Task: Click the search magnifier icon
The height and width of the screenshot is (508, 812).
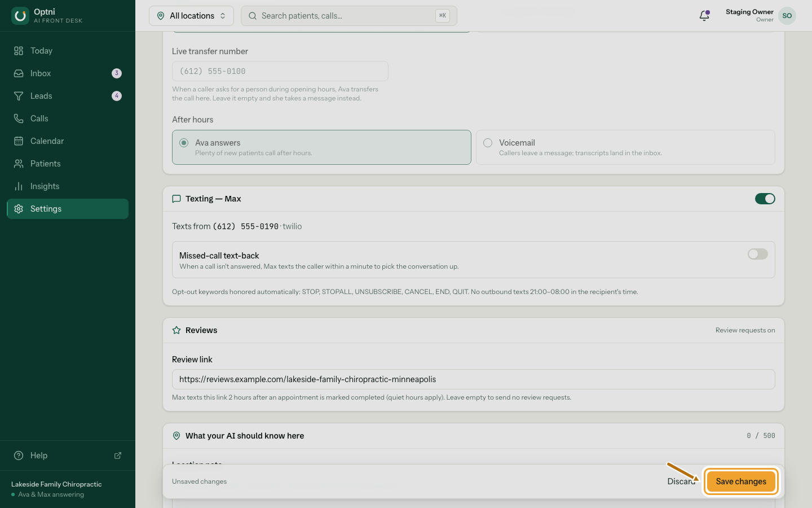Action: pyautogui.click(x=253, y=16)
